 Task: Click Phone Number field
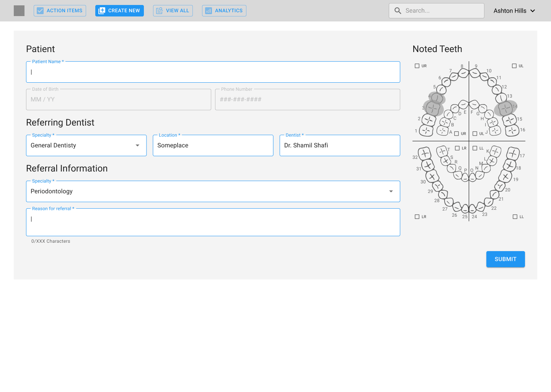(x=308, y=100)
